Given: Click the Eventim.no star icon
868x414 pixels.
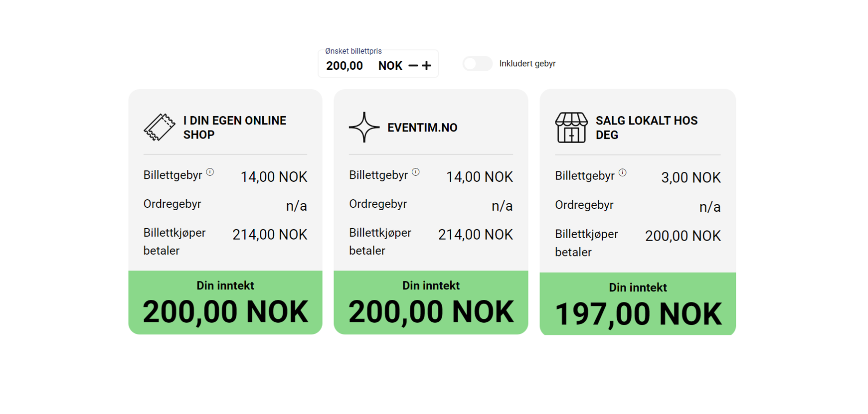Looking at the screenshot, I should pos(364,128).
